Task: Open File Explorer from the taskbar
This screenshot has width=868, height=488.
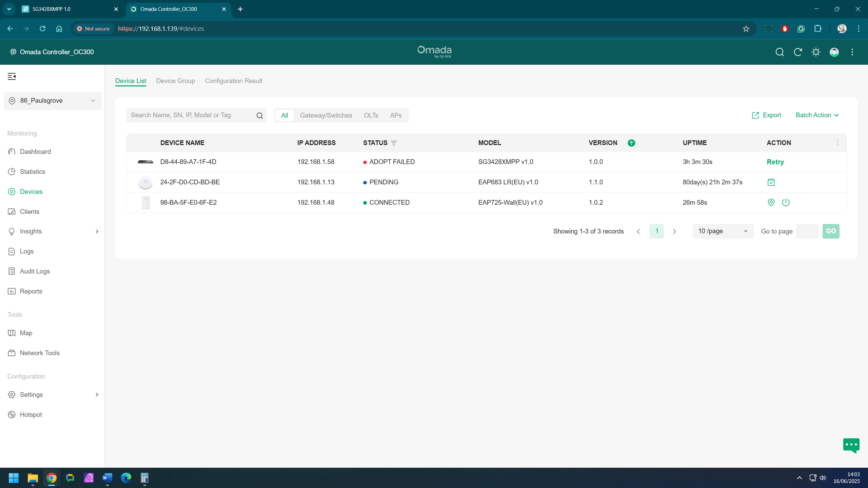Action: (x=33, y=478)
